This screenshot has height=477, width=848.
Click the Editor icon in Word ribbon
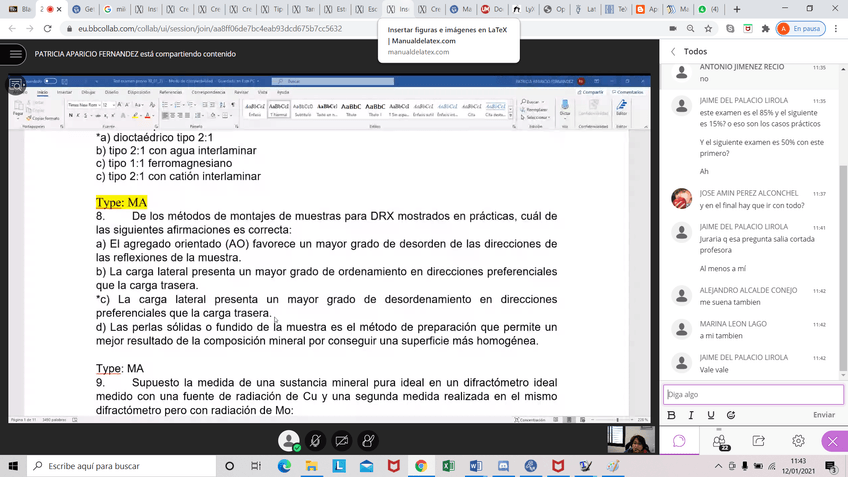pos(621,108)
